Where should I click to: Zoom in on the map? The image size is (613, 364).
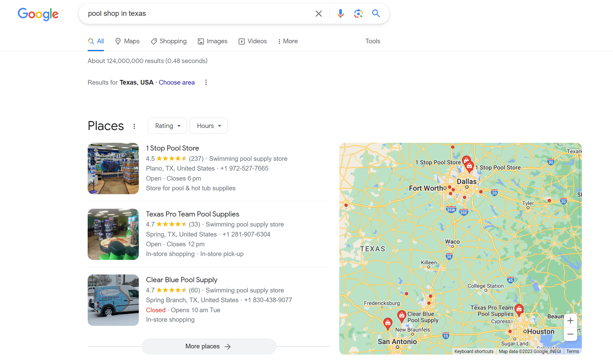coord(570,321)
